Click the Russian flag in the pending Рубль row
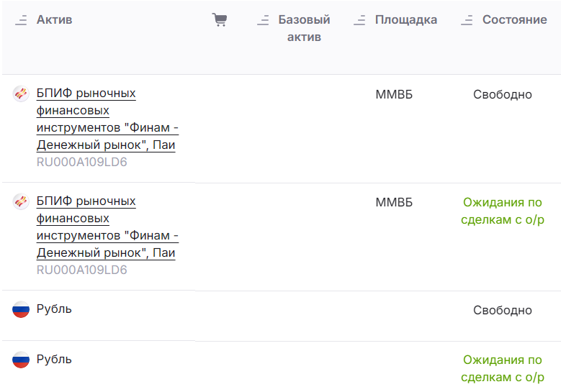 (x=21, y=360)
